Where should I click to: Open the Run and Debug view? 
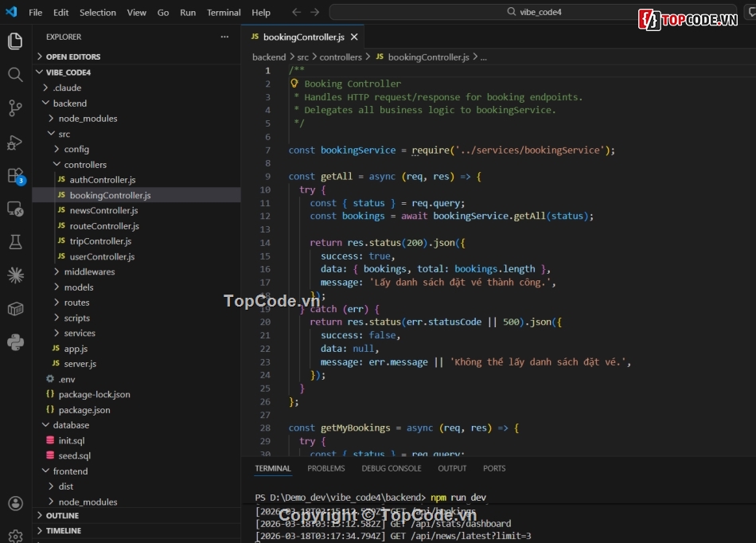tap(15, 141)
